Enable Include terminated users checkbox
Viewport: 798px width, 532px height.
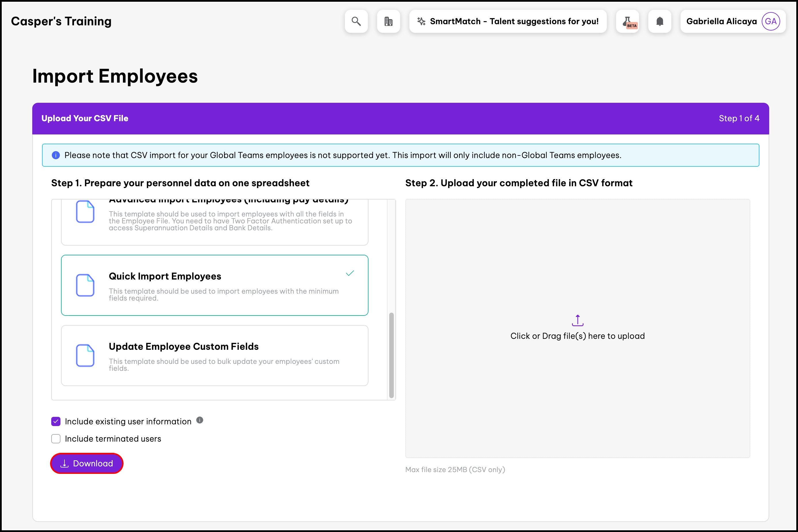tap(56, 439)
